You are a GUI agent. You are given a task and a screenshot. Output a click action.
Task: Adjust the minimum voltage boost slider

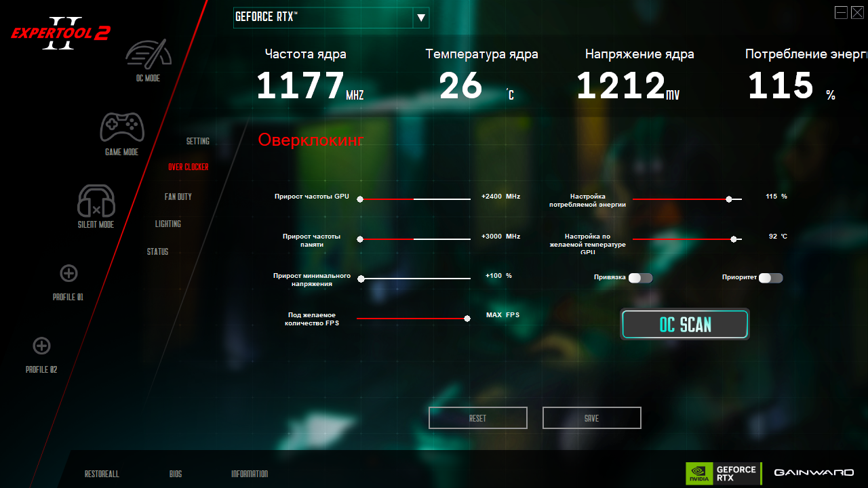(x=414, y=279)
